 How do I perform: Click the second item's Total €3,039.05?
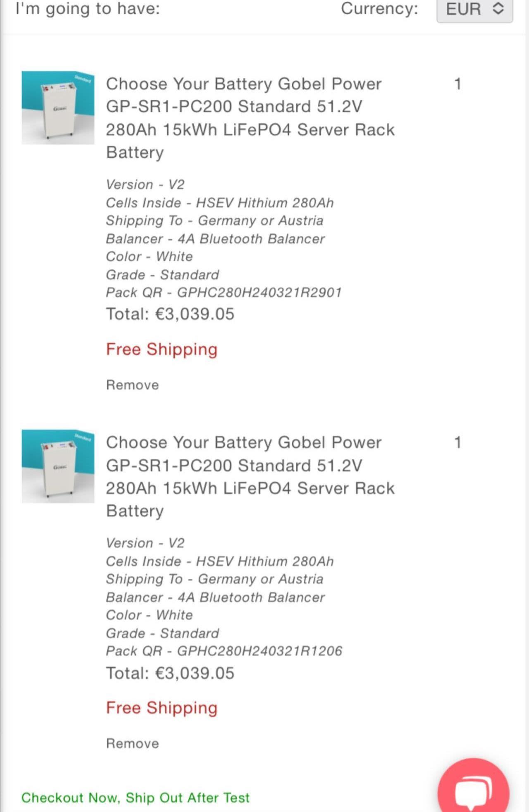pos(170,673)
